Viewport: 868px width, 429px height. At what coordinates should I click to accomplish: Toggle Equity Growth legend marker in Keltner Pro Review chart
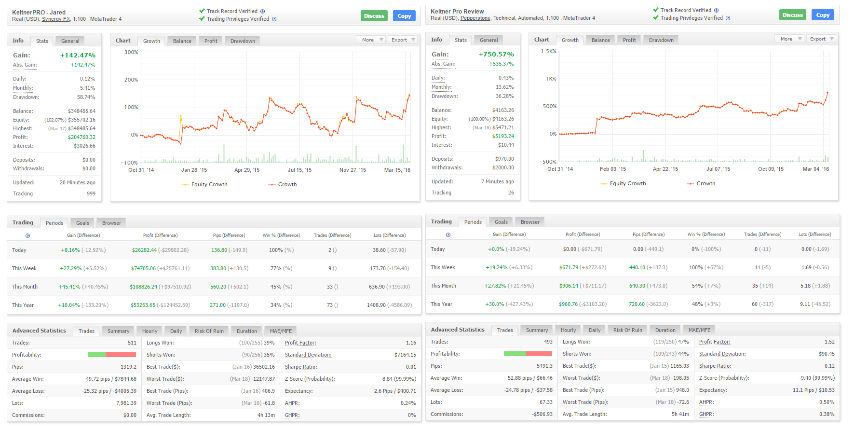(x=604, y=184)
